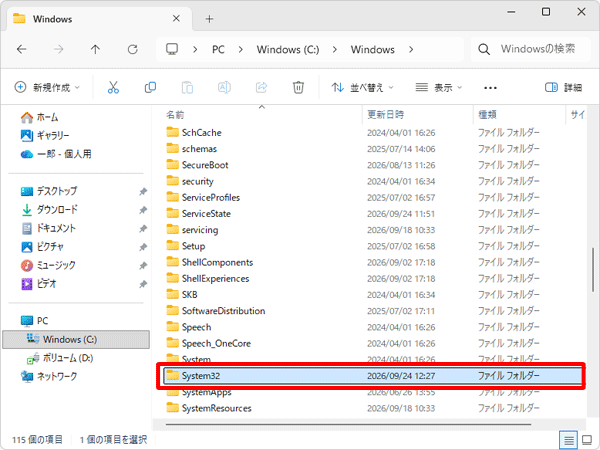Click the Delete trash can icon
Image resolution: width=600 pixels, height=450 pixels.
click(x=298, y=88)
